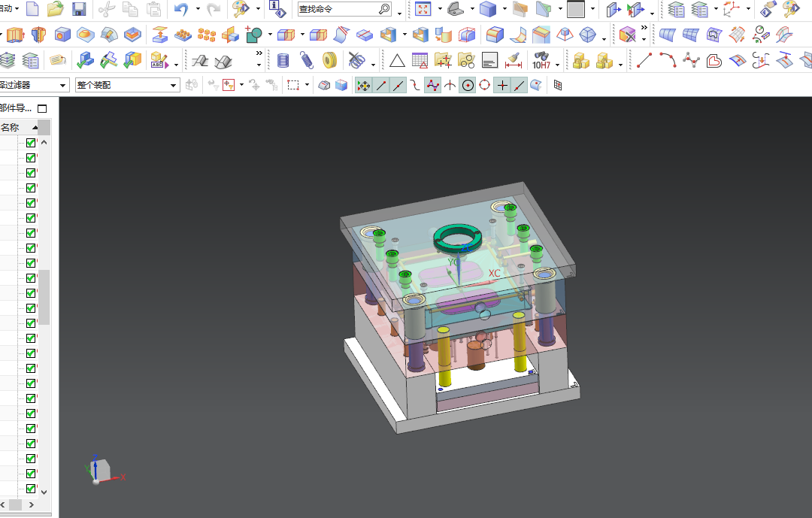
Task: Save the part with the floppy disk icon
Action: pos(79,9)
